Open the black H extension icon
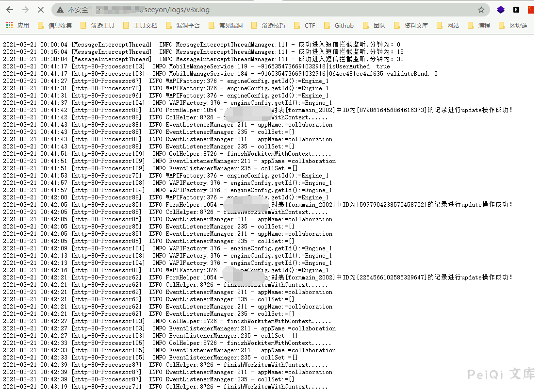This screenshot has width=541, height=392. pyautogui.click(x=516, y=10)
